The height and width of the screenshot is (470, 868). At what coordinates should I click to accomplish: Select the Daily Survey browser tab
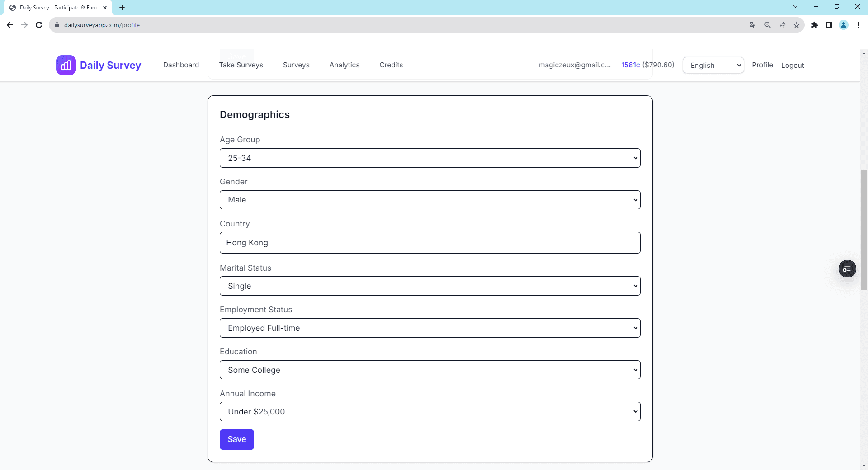coord(54,7)
